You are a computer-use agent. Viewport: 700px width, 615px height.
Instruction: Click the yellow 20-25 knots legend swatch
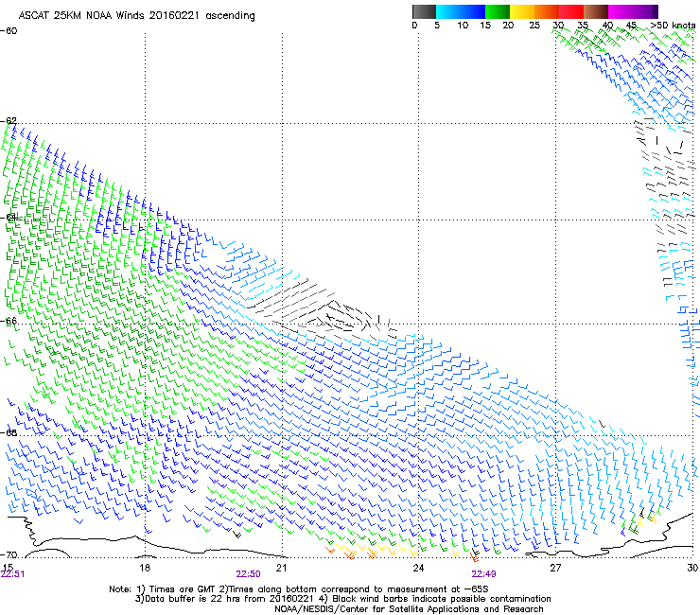tap(522, 11)
